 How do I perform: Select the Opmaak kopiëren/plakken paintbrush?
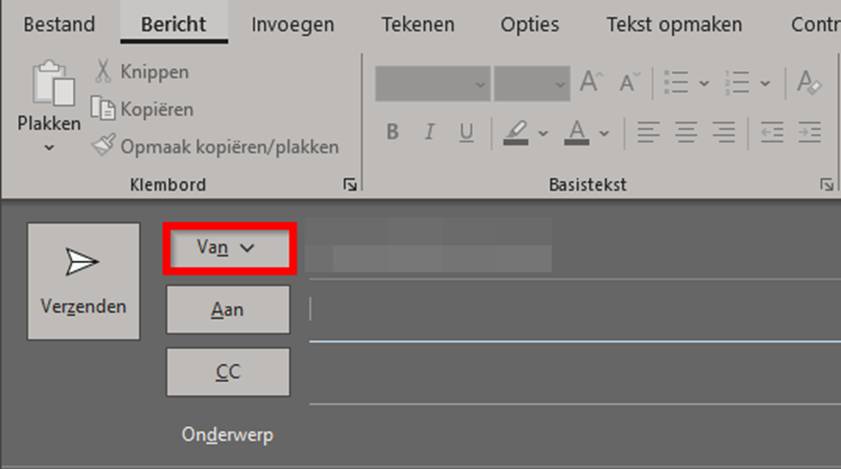point(103,146)
